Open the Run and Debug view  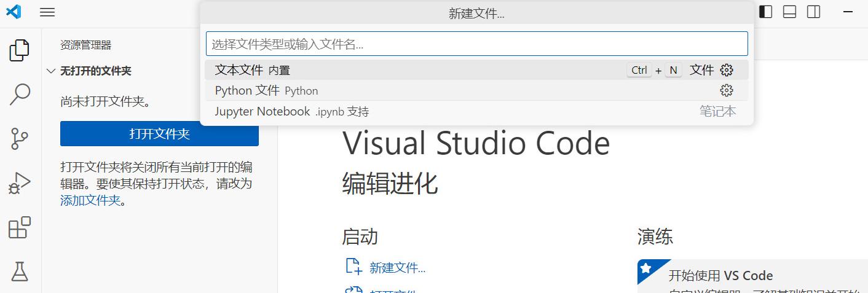click(20, 183)
